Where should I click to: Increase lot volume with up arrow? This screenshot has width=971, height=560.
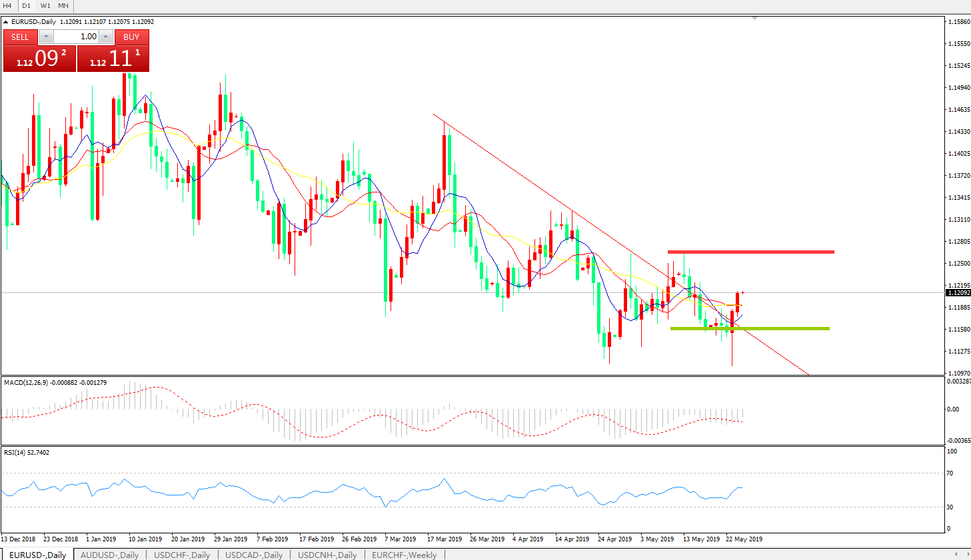point(106,37)
